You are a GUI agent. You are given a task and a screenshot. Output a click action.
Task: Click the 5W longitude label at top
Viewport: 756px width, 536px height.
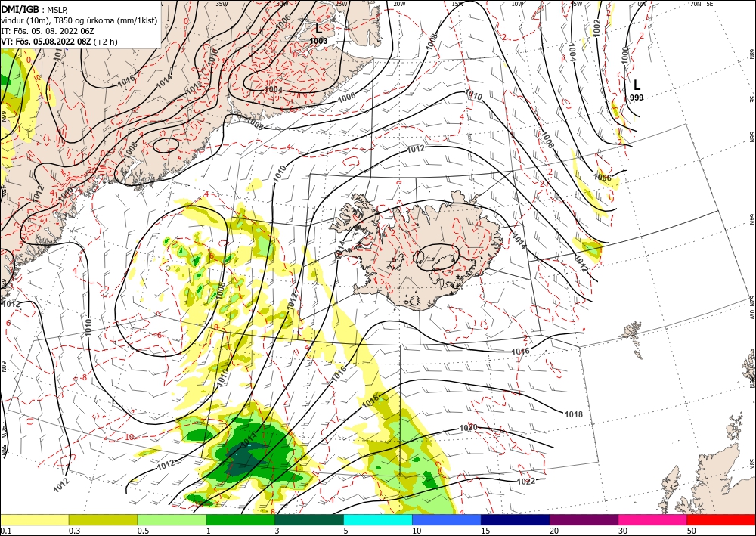point(577,3)
